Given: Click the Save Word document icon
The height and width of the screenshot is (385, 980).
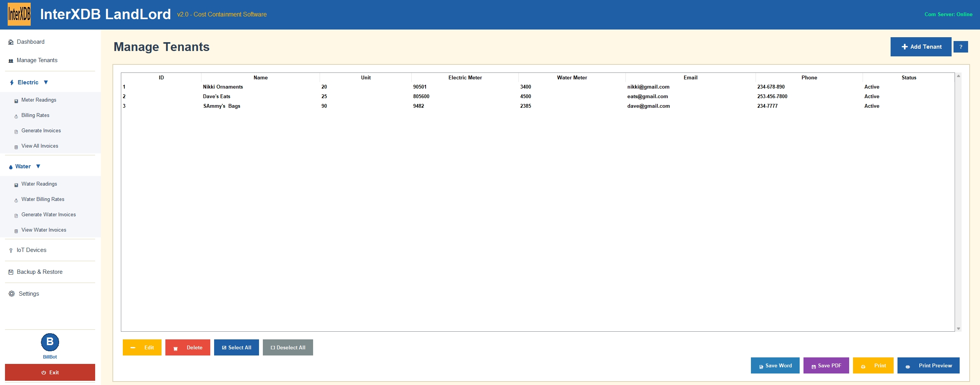Looking at the screenshot, I should pyautogui.click(x=761, y=367).
